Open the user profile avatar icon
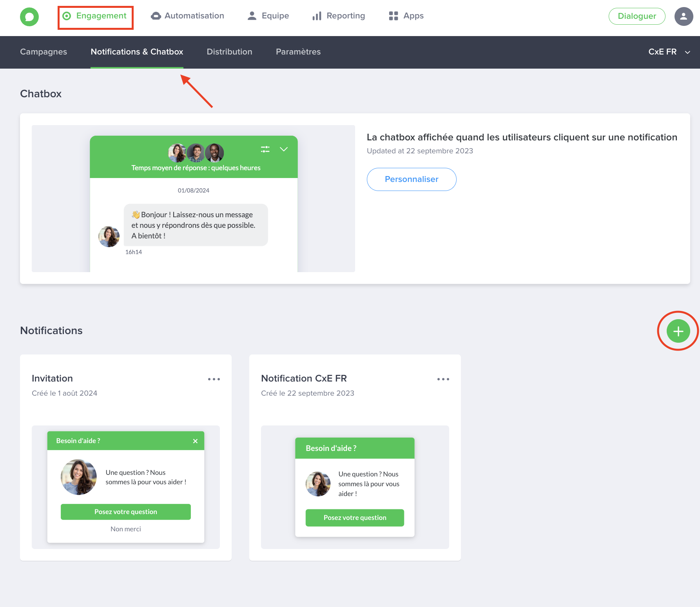700x607 pixels. tap(684, 16)
